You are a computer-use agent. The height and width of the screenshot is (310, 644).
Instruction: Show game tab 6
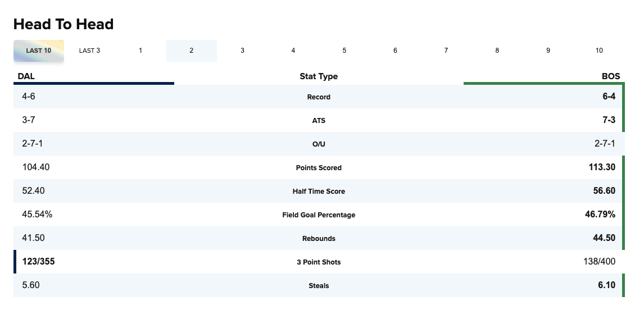pyautogui.click(x=395, y=51)
